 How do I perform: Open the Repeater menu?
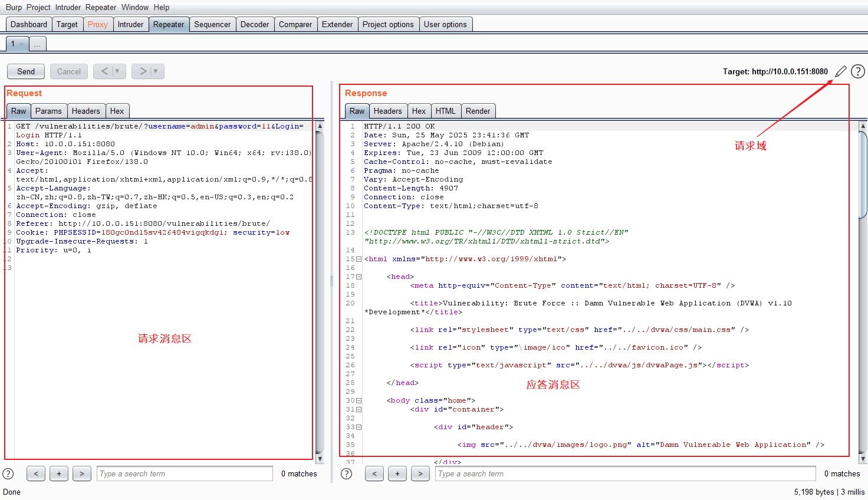tap(101, 7)
